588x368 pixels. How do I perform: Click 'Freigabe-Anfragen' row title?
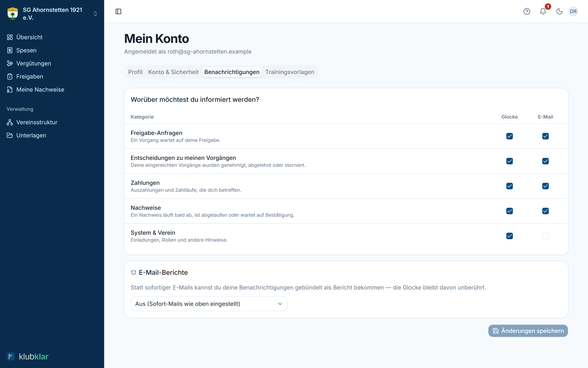[x=156, y=133]
